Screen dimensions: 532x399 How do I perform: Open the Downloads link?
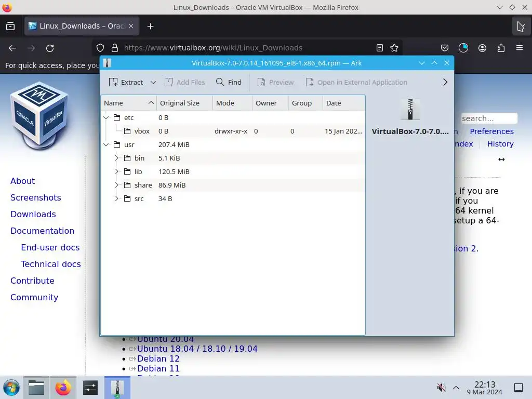(x=33, y=214)
